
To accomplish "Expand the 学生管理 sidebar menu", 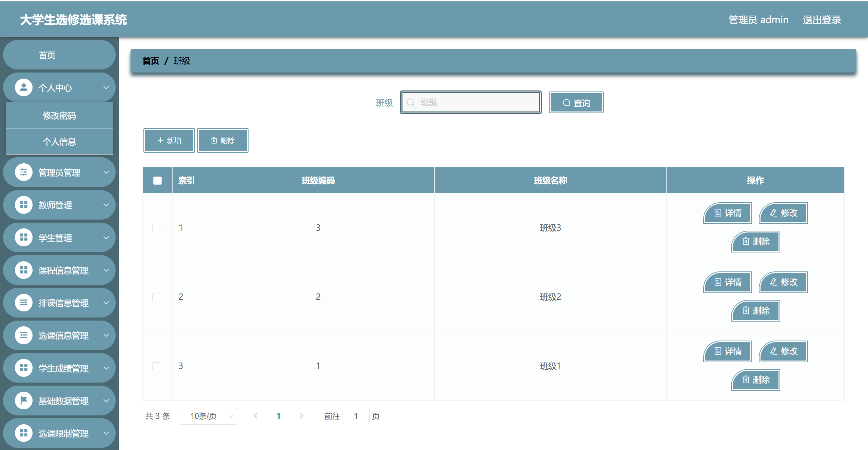I will tap(59, 238).
